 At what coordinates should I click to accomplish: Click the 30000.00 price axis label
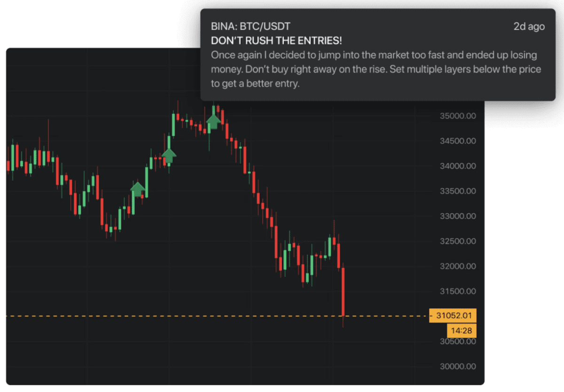click(456, 366)
